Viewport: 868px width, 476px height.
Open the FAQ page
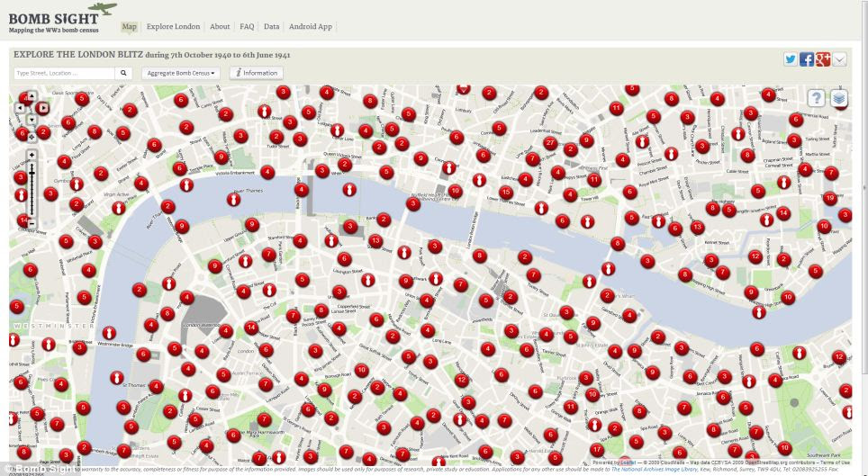pyautogui.click(x=247, y=27)
